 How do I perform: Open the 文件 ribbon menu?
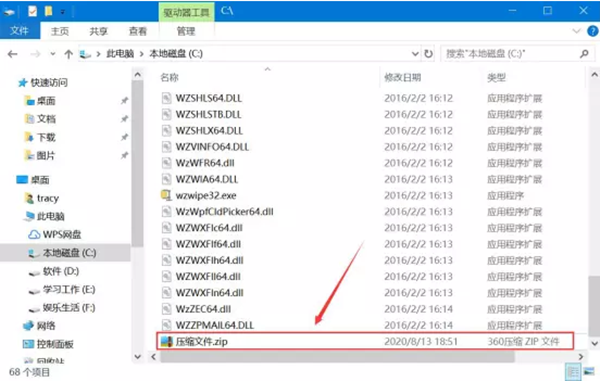pyautogui.click(x=19, y=31)
